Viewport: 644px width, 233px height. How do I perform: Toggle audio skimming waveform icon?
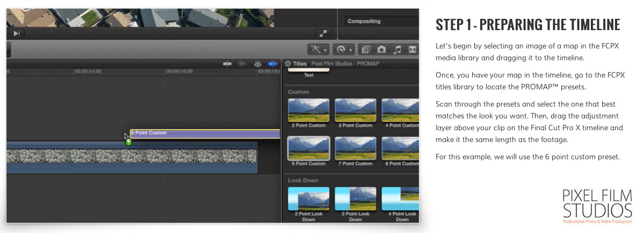click(243, 64)
